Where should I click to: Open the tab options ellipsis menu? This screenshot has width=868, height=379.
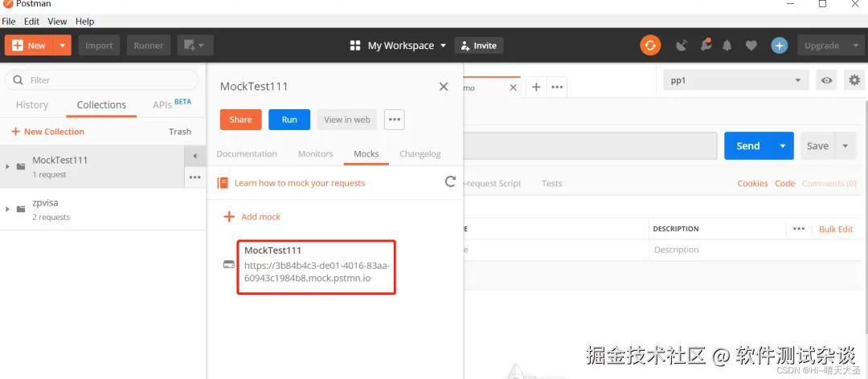tap(557, 87)
